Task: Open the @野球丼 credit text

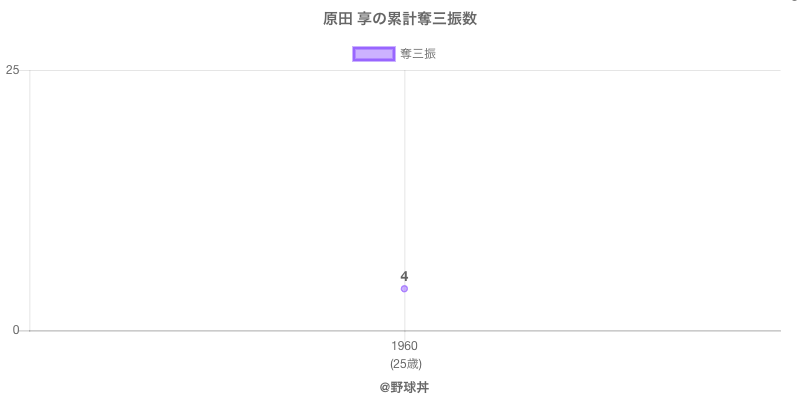Action: point(404,387)
